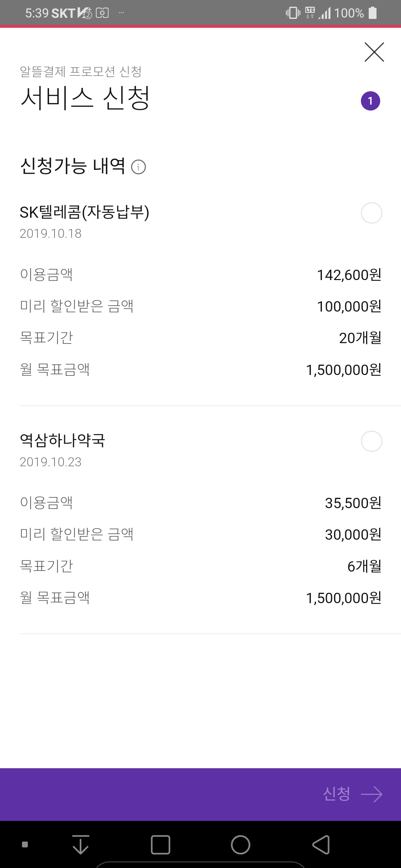Viewport: 401px width, 868px height.
Task: Tap the down-arrow hide navigation icon
Action: coord(81,845)
